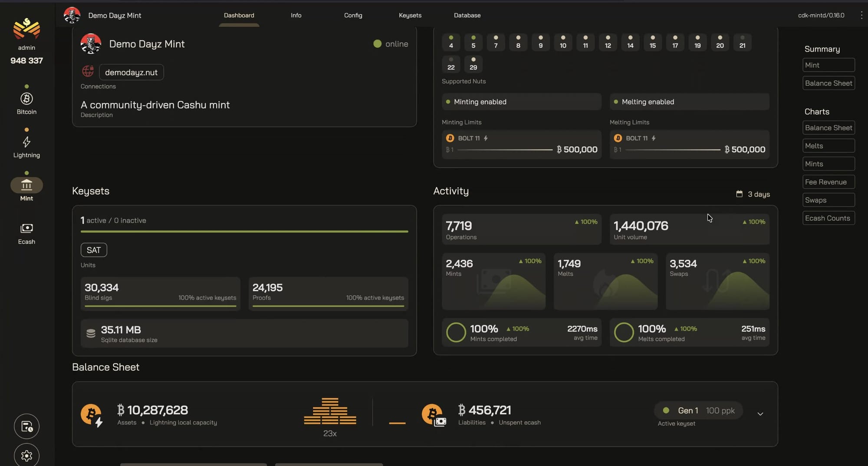The height and width of the screenshot is (466, 868).
Task: Click the Minting limits BOLT 11 slider
Action: tap(505, 150)
